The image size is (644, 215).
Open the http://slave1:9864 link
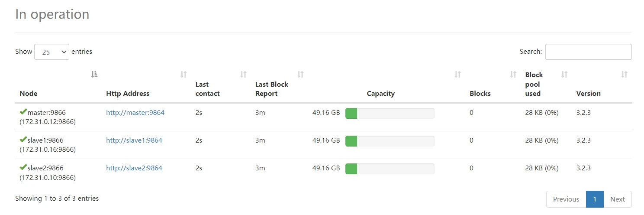(x=134, y=140)
